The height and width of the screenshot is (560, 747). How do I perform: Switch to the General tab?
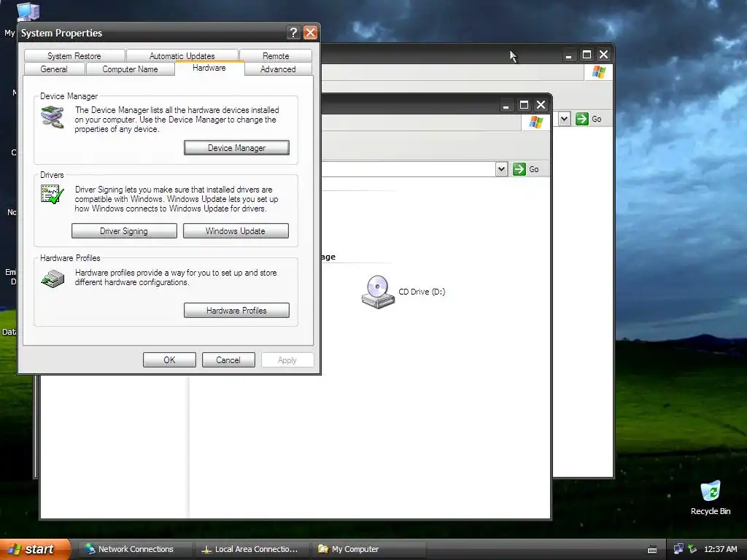coord(54,69)
